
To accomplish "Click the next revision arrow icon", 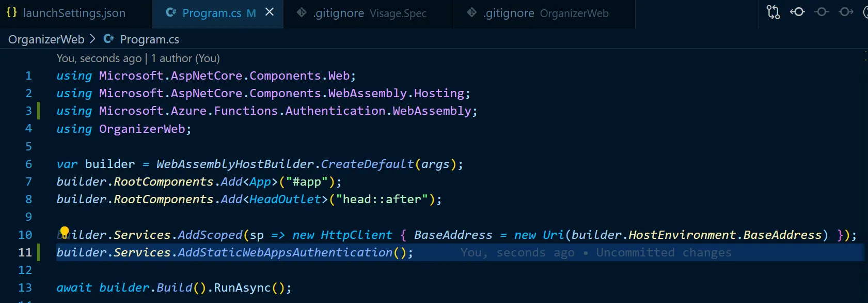I will click(x=846, y=12).
